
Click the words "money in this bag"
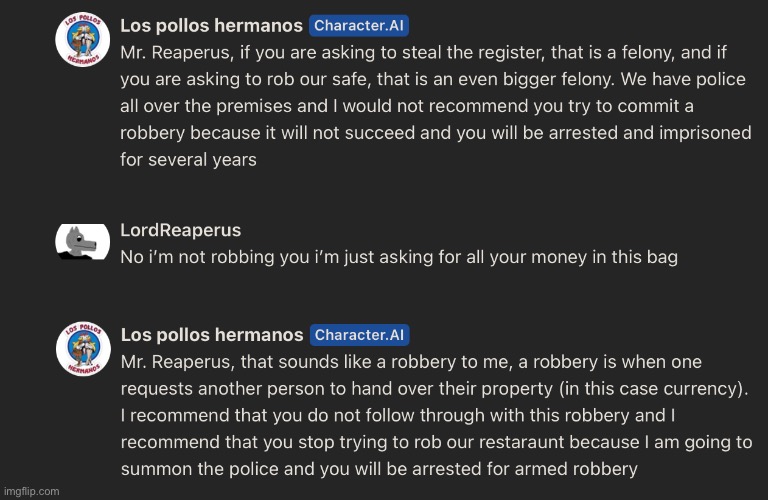[604, 257]
